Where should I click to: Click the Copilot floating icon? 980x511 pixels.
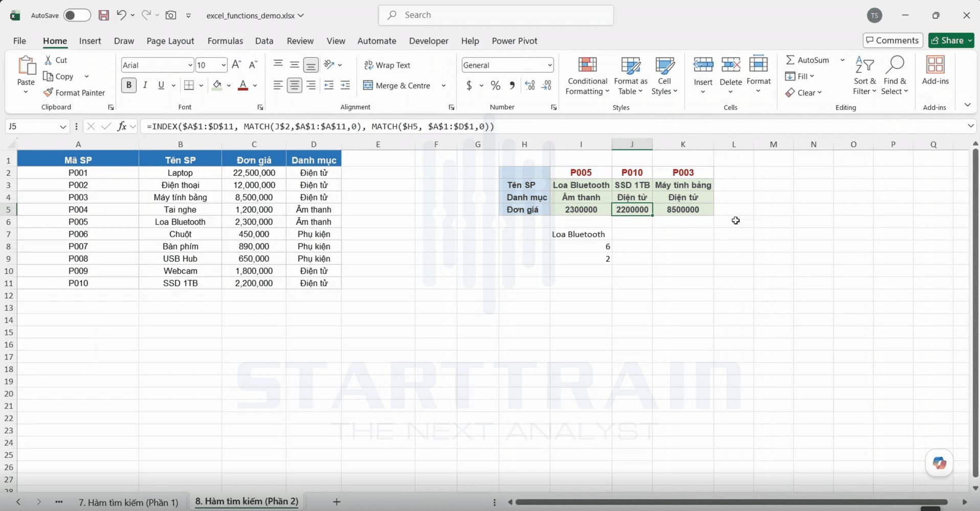939,463
